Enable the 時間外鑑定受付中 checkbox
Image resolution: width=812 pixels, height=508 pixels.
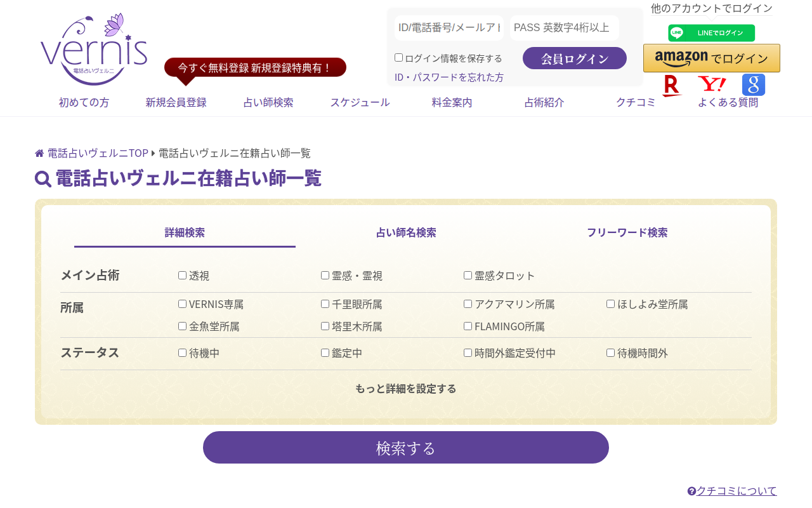(468, 352)
